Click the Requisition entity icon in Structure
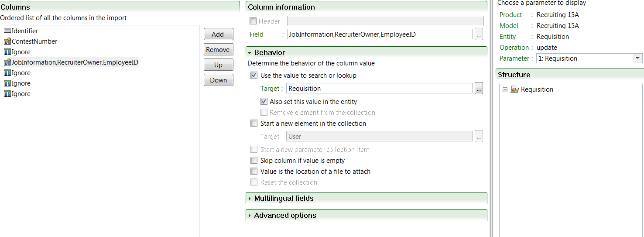Image resolution: width=644 pixels, height=237 pixels. (x=514, y=89)
